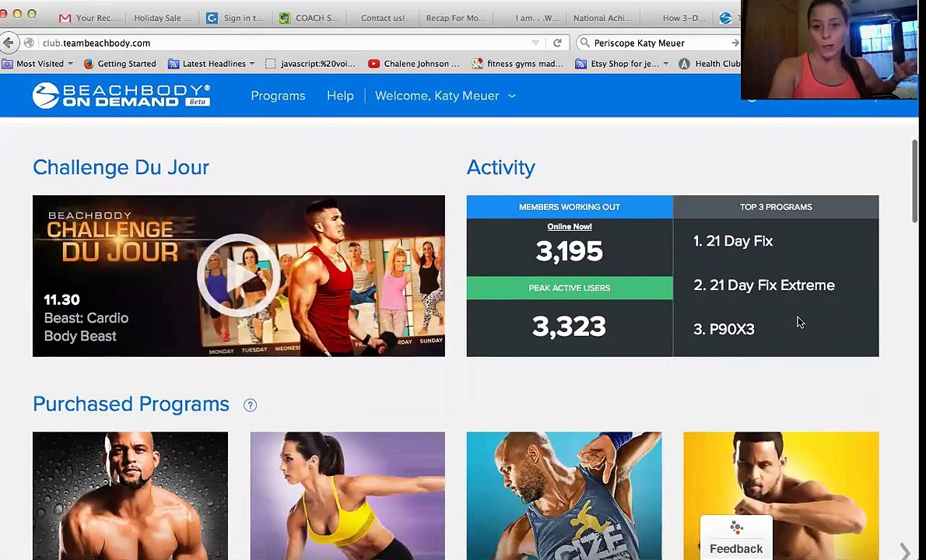Click the Purchased Programs heading
Image resolution: width=926 pixels, height=560 pixels.
tap(131, 404)
